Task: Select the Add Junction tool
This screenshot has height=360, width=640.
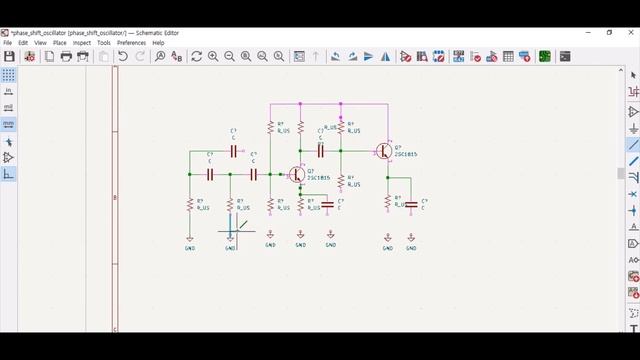Action: [x=633, y=210]
